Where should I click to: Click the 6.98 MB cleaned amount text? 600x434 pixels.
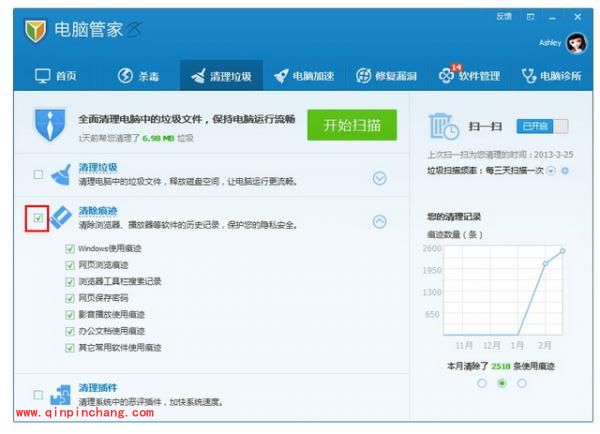[158, 138]
